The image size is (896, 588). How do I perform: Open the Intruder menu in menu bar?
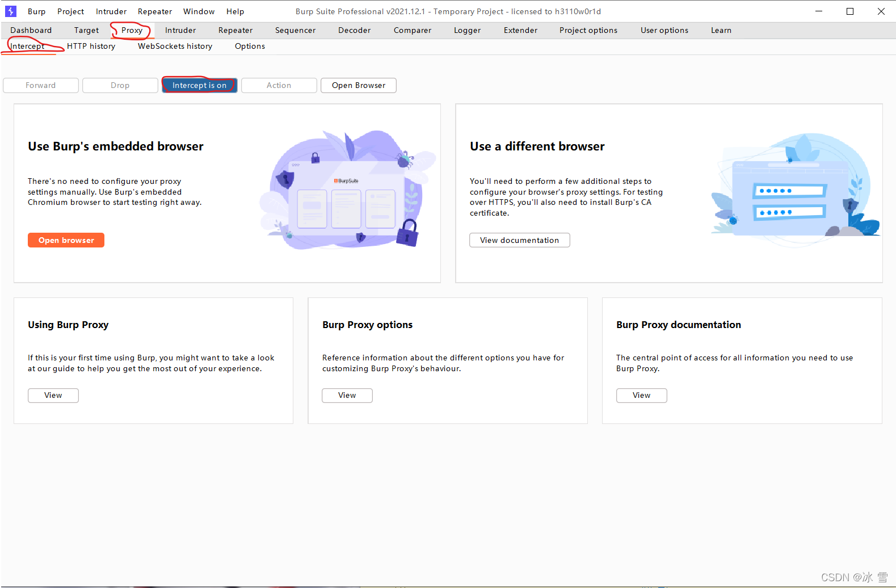111,11
